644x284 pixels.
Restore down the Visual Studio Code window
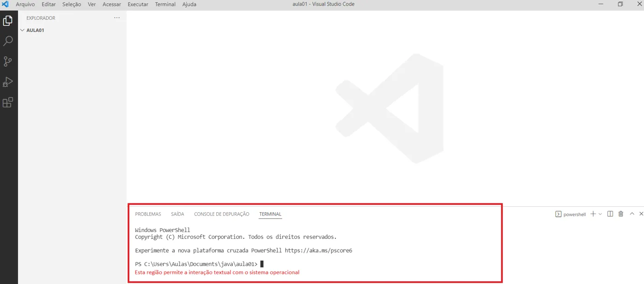620,4
